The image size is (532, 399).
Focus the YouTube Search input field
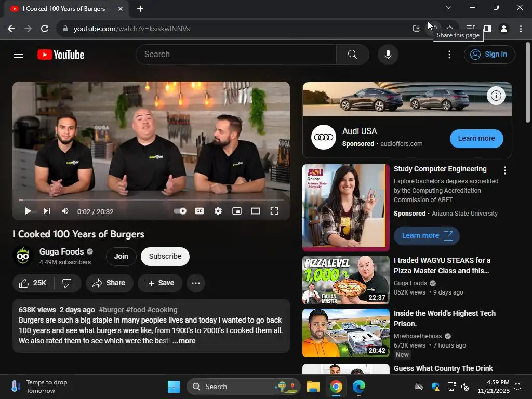click(236, 54)
